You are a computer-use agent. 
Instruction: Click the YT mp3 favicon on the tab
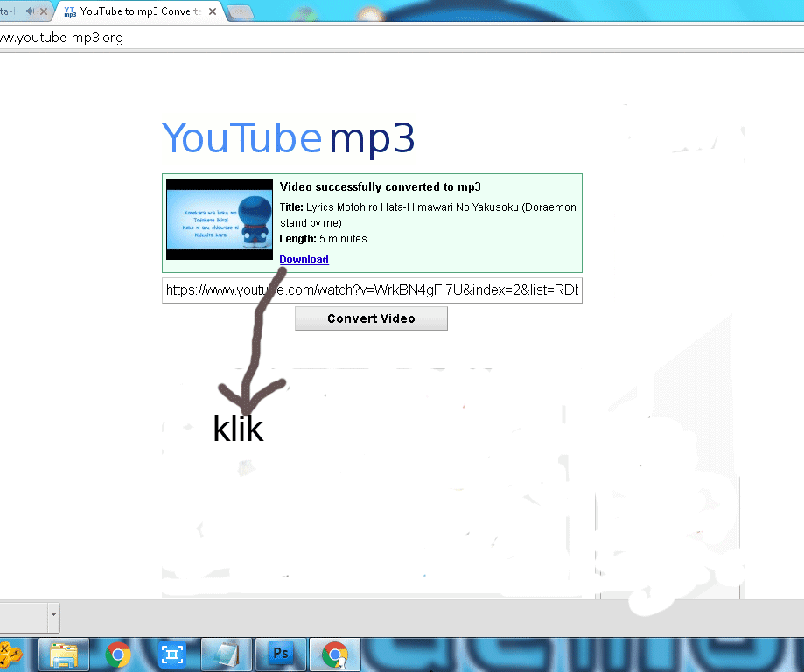[x=70, y=11]
